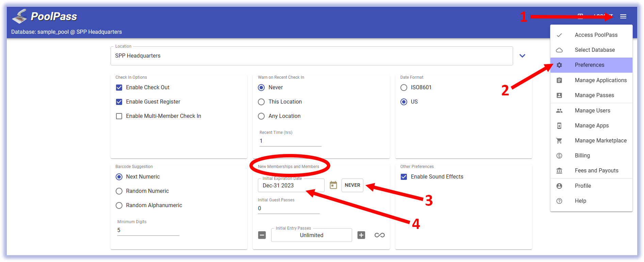Click the Minimum Digits field
This screenshot has width=644, height=262.
[148, 230]
